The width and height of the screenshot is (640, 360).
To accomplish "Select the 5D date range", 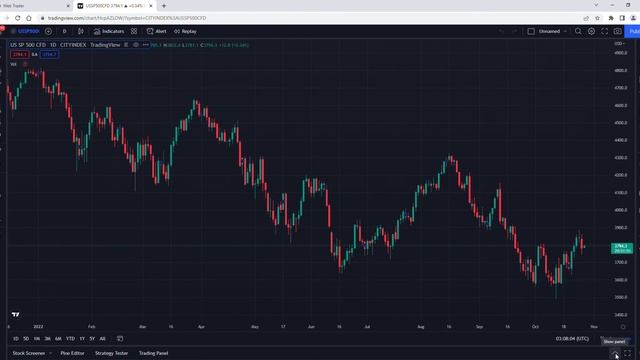I will coord(26,339).
